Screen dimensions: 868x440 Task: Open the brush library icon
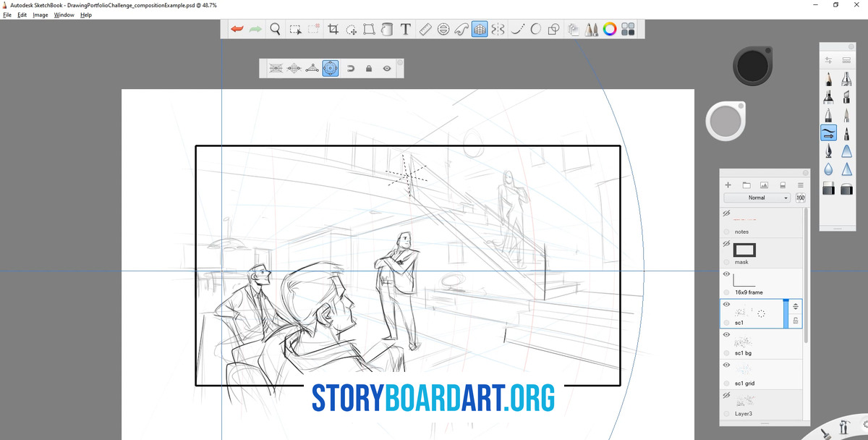[x=846, y=60]
